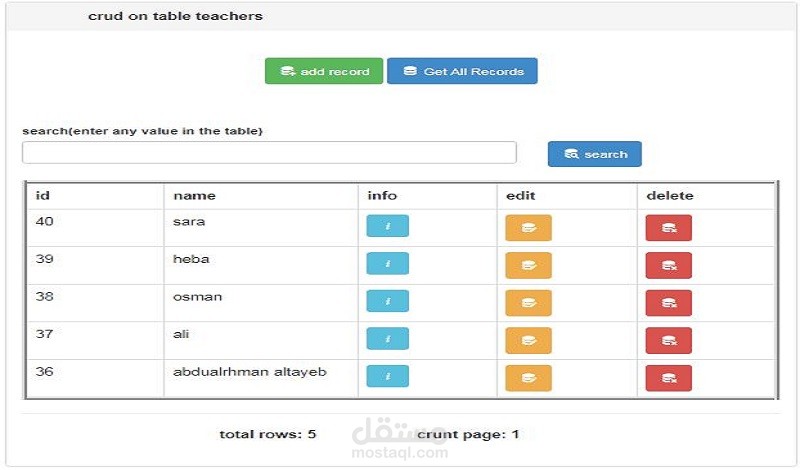Screen dimensions: 800x470
Task: Delete abdualrhman altayeb's record
Action: (668, 378)
